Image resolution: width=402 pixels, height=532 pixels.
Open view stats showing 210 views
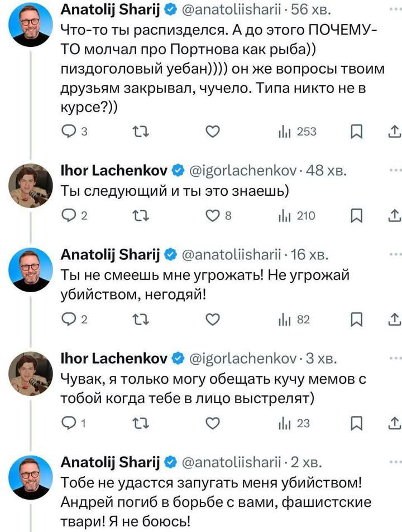click(x=297, y=216)
